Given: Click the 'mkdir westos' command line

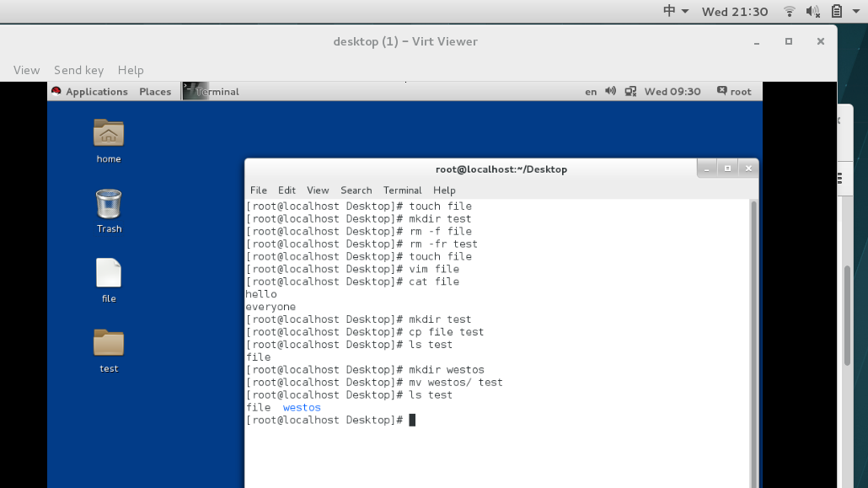Looking at the screenshot, I should click(366, 369).
